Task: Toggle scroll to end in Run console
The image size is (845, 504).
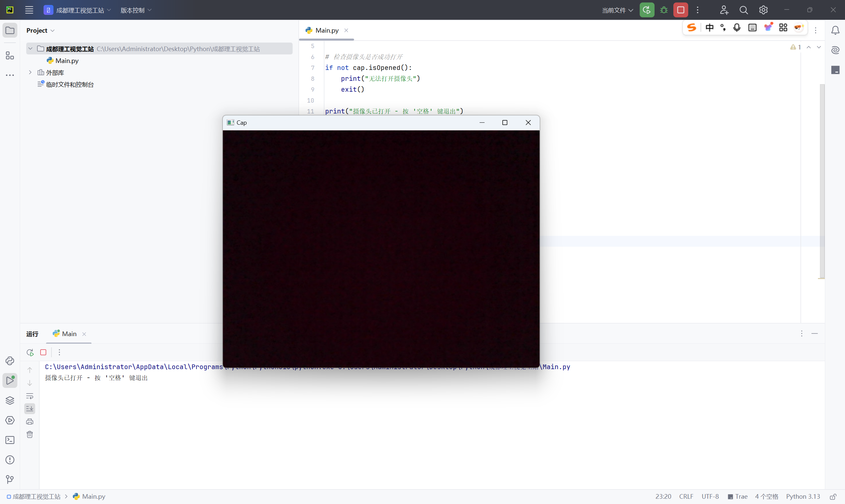Action: point(30,409)
